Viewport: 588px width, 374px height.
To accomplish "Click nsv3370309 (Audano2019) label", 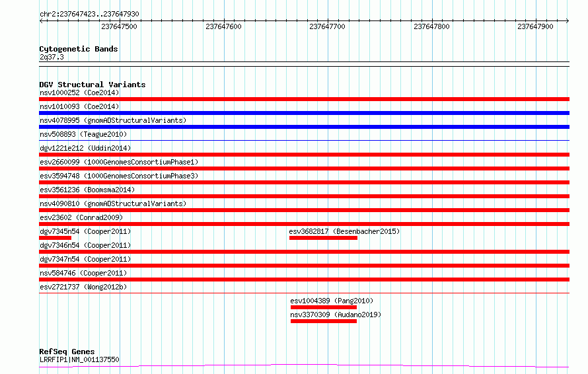I will pyautogui.click(x=336, y=315).
